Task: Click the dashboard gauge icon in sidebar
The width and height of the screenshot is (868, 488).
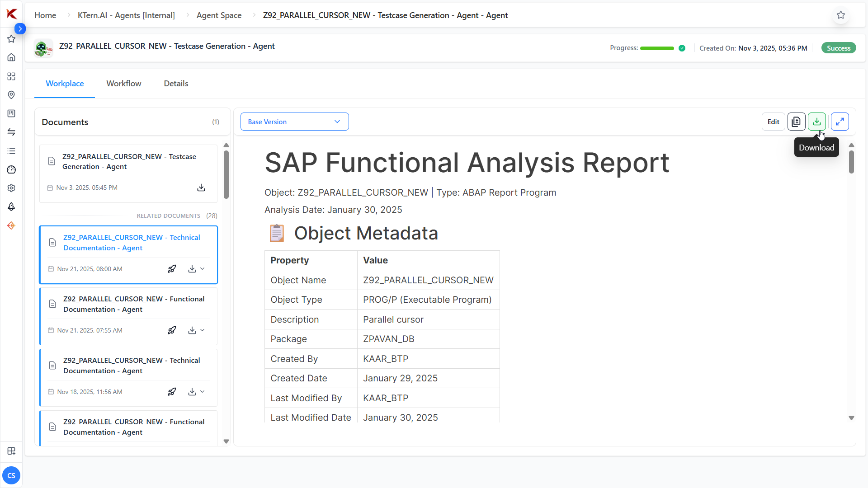Action: [11, 169]
